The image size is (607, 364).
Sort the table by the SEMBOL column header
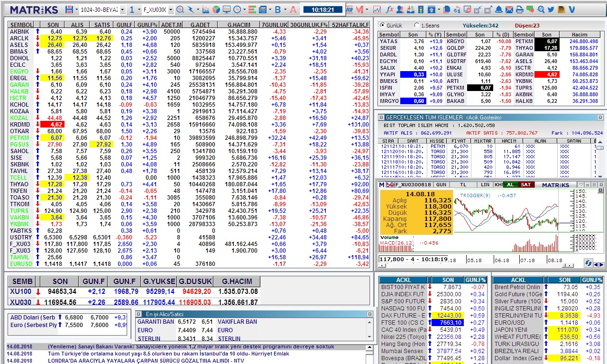(x=21, y=25)
